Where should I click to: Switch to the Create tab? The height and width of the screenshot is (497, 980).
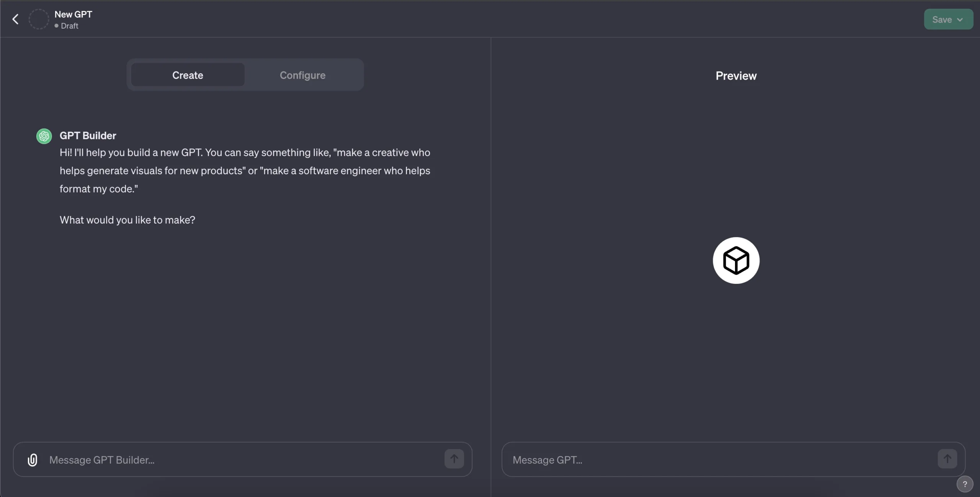coord(188,75)
